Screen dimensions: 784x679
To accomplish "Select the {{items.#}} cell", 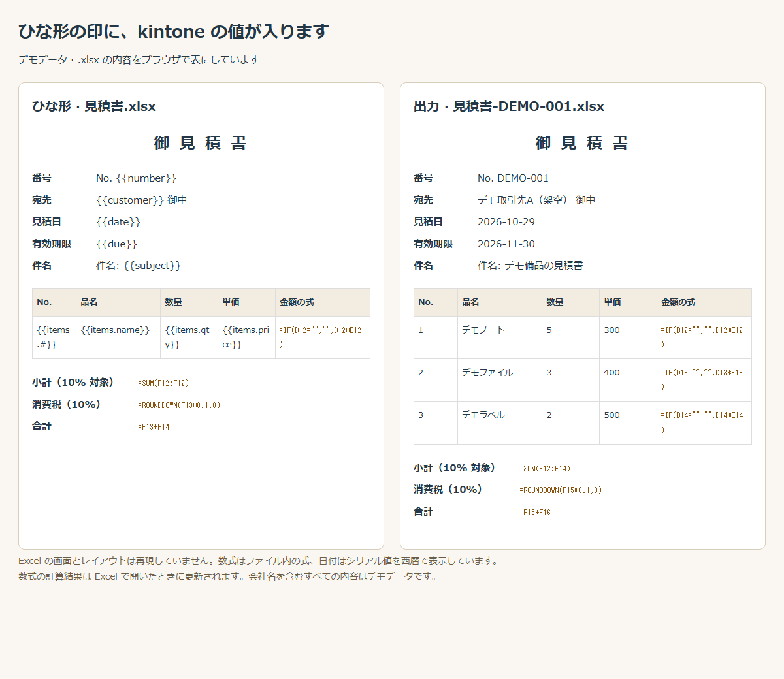I will [x=54, y=338].
